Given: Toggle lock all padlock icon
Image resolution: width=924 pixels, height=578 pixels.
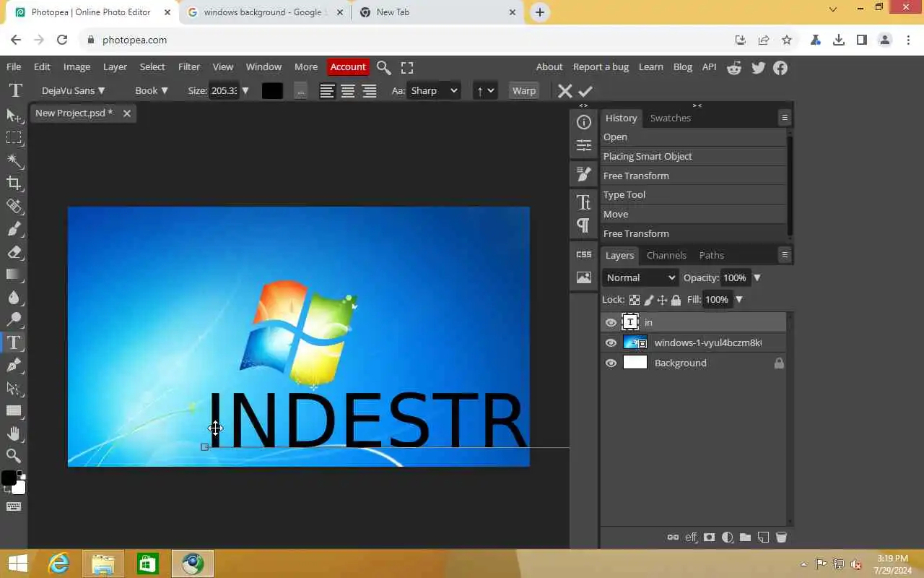Looking at the screenshot, I should tap(676, 300).
